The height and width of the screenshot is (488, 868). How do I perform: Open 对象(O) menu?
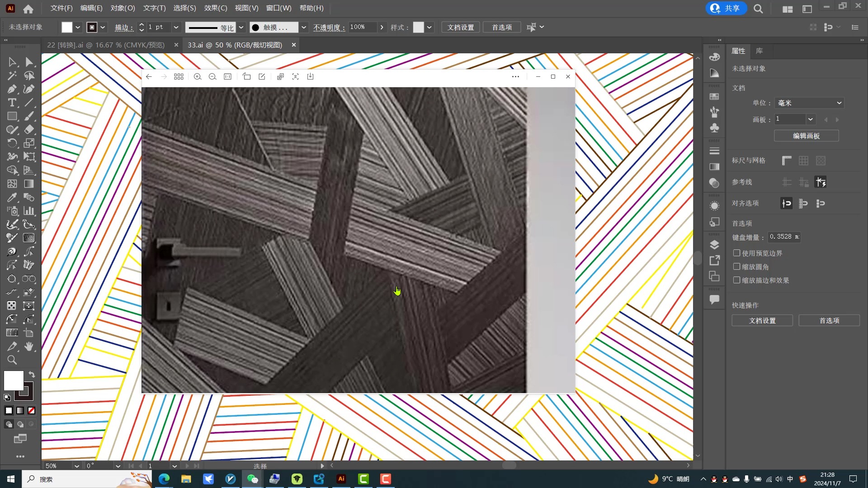[x=123, y=8]
